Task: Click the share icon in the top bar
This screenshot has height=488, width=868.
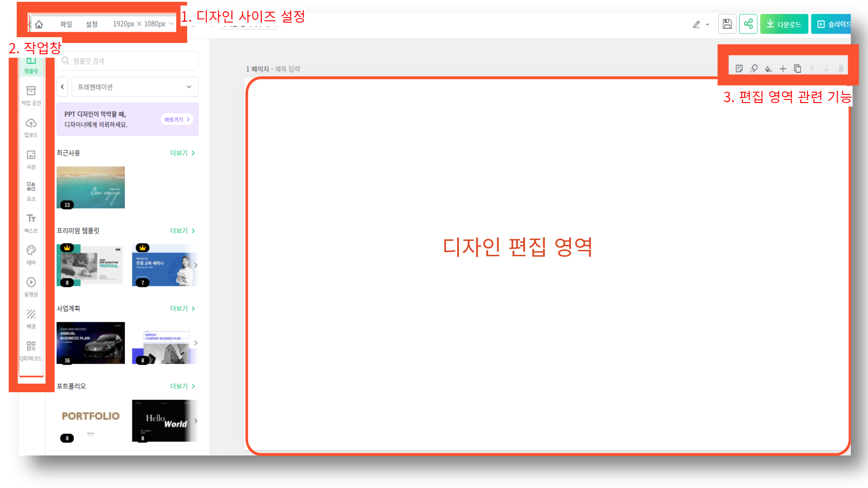Action: [x=748, y=24]
